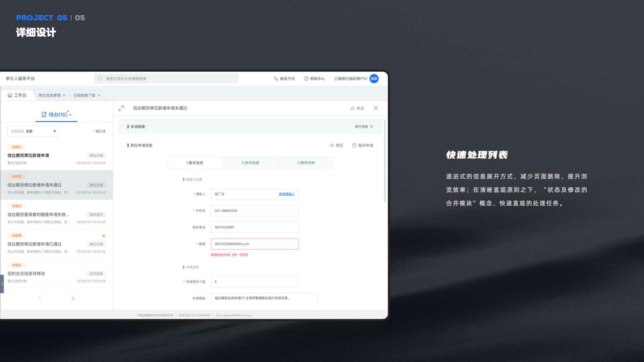644x362 pixels.
Task: Click the 申请席位个数 input field
Action: tap(255, 282)
